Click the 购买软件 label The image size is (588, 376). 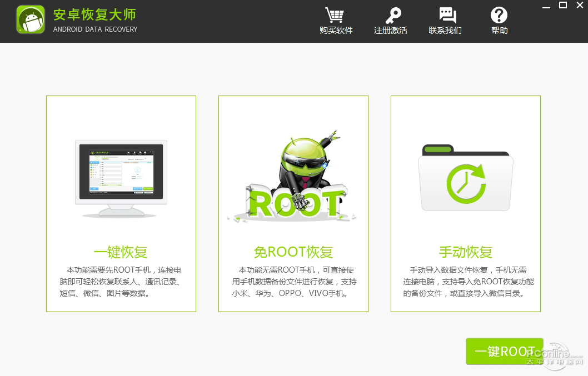click(336, 31)
